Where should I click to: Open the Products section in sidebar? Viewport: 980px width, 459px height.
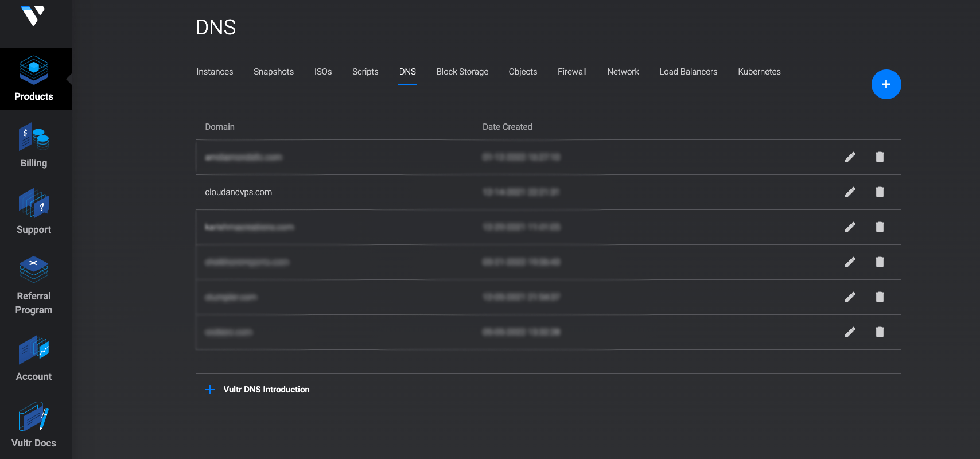[x=34, y=79]
